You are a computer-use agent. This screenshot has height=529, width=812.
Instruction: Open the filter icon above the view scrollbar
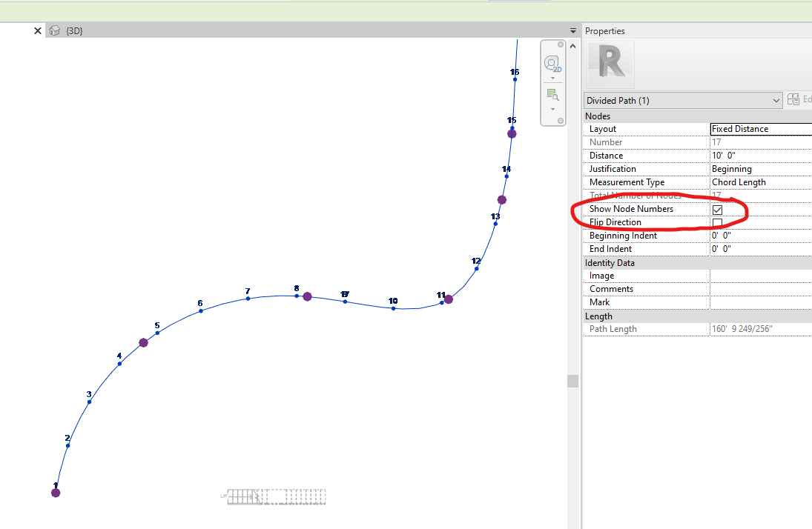pos(572,31)
